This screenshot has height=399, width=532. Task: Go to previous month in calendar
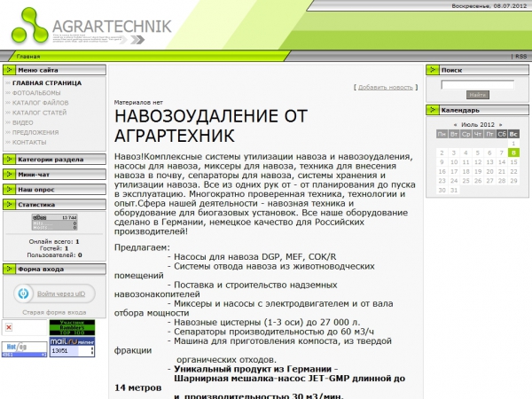point(455,124)
